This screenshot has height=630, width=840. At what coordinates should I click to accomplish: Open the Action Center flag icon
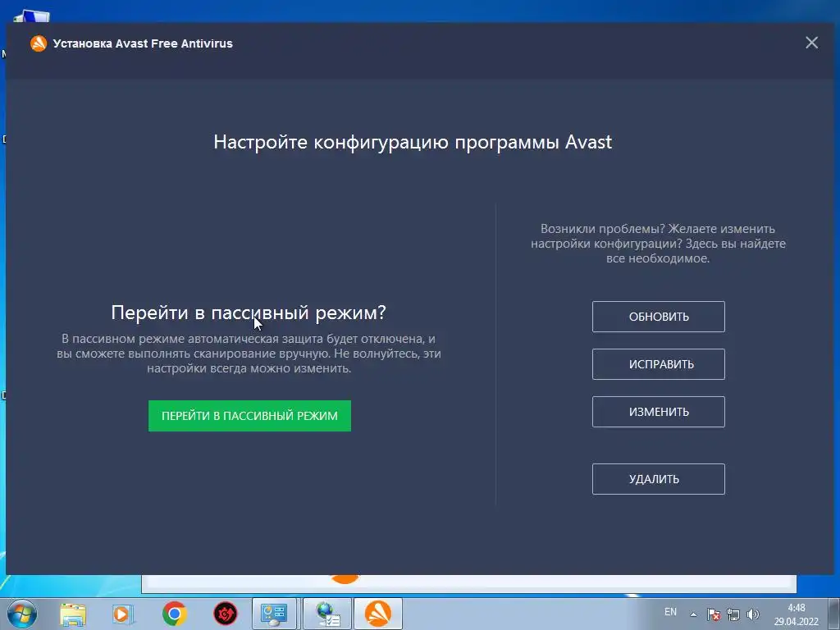point(713,614)
